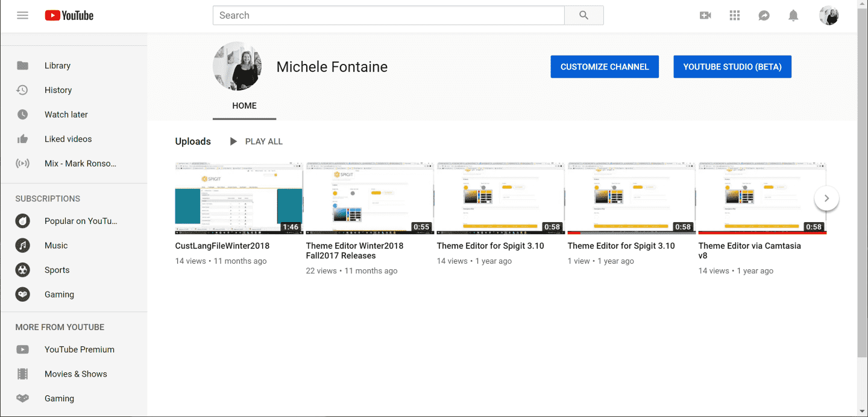The height and width of the screenshot is (417, 868).
Task: Go to Liked videos
Action: tap(68, 139)
